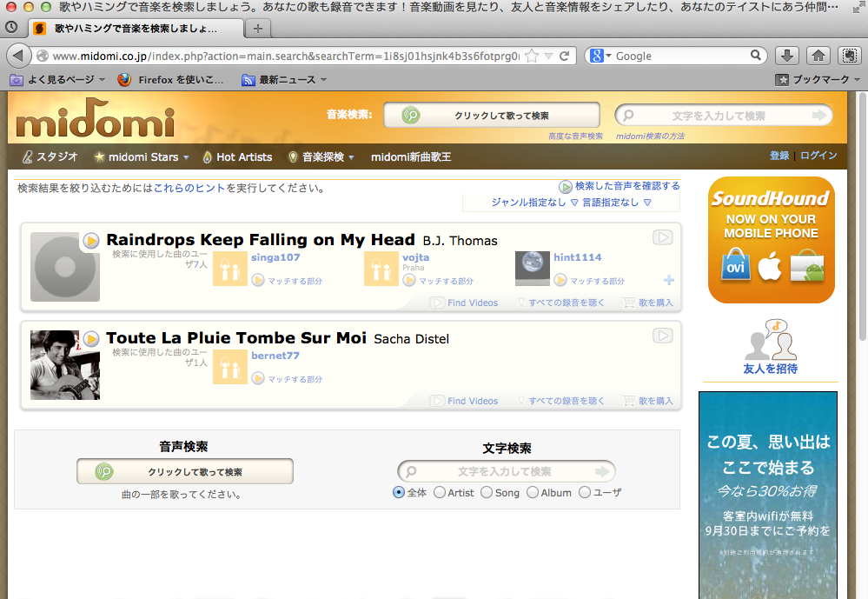Go to home via the house icon

(818, 56)
